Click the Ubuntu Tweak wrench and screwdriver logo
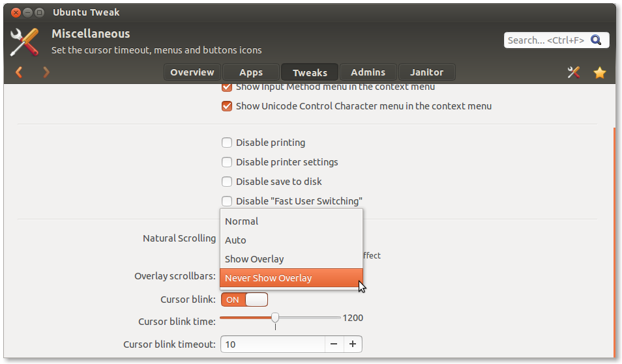The height and width of the screenshot is (364, 622). tap(25, 42)
